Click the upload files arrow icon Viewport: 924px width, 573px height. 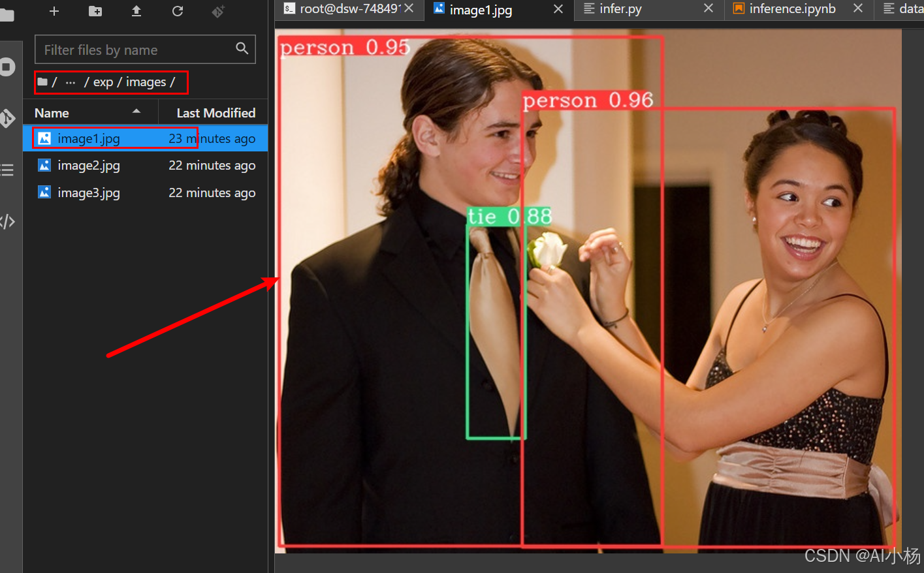(x=136, y=11)
